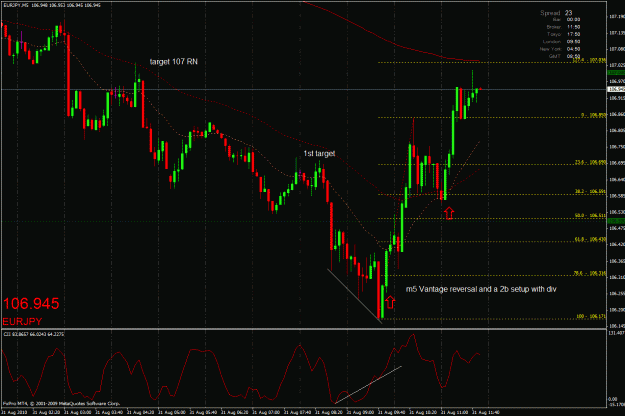Click the 21 Aug 09:40 time axis label
Screen dimensions: 625x416
point(391,412)
